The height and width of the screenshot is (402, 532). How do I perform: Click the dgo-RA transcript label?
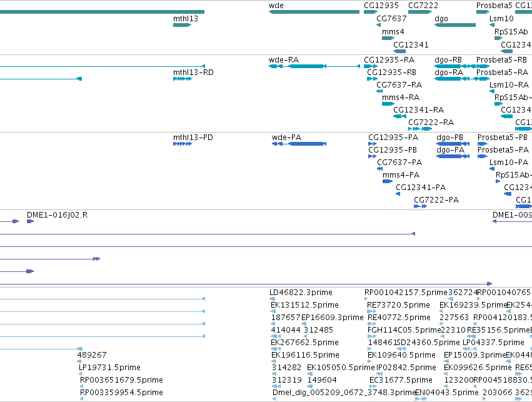point(448,73)
